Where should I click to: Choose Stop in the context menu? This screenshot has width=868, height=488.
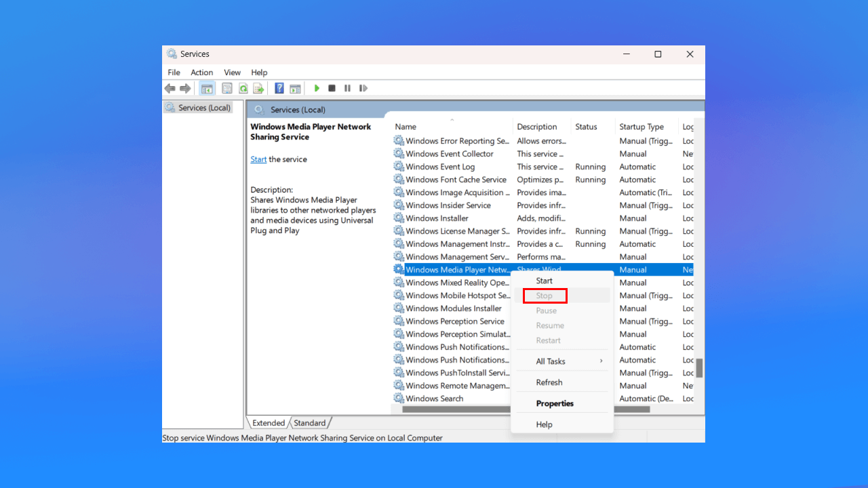coord(562,296)
